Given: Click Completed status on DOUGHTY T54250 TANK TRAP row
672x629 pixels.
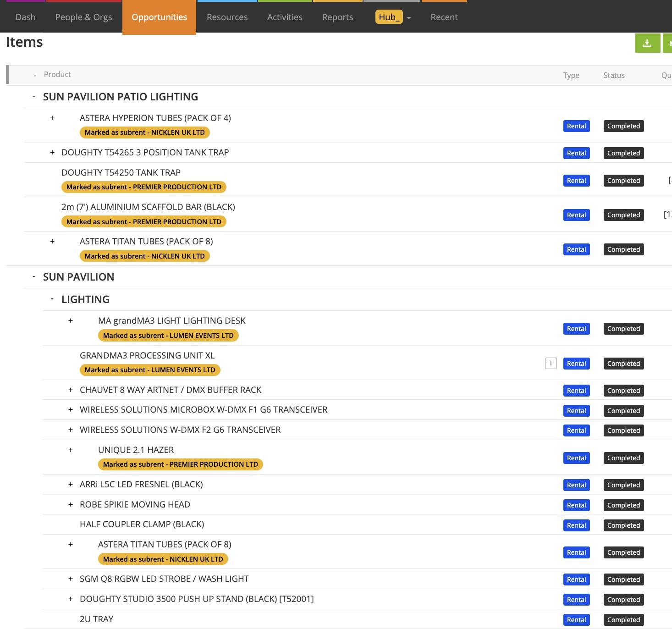Looking at the screenshot, I should pos(623,181).
